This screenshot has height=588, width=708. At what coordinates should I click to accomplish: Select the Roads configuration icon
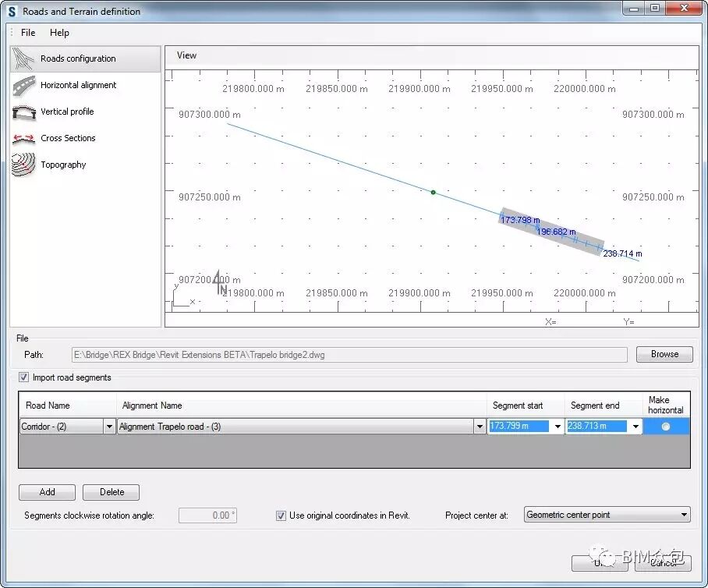click(x=24, y=58)
